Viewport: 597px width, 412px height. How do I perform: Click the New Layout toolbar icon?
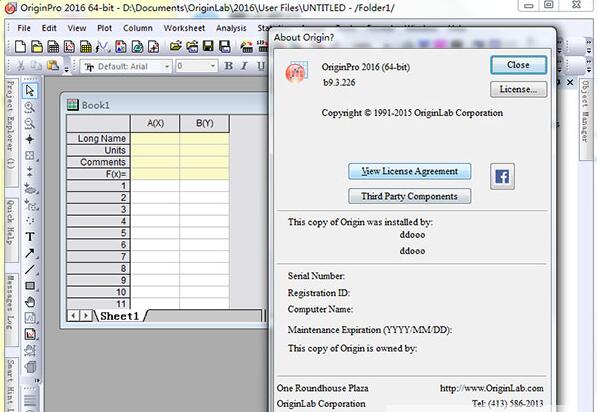pyautogui.click(x=121, y=46)
